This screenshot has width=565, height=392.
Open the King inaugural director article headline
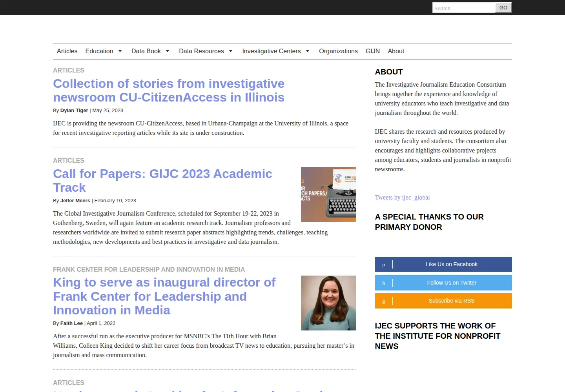pos(164,296)
